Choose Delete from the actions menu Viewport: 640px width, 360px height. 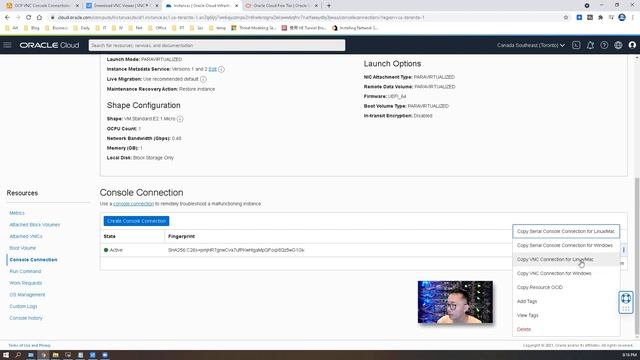(566, 329)
